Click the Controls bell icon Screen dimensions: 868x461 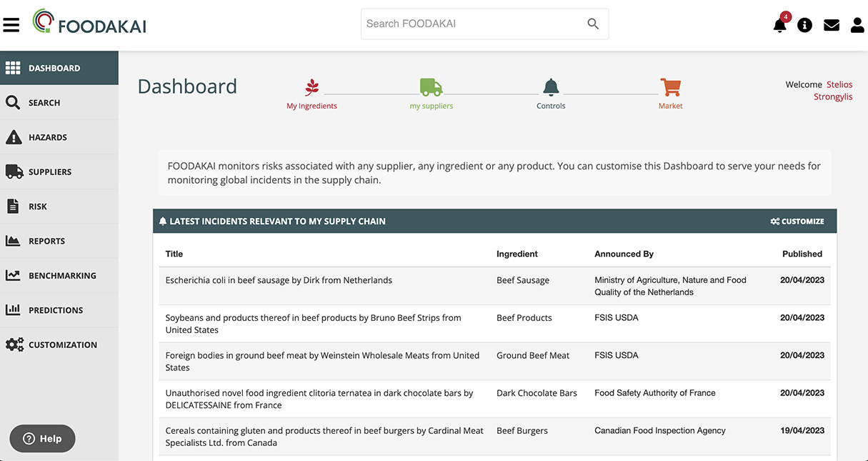[551, 87]
